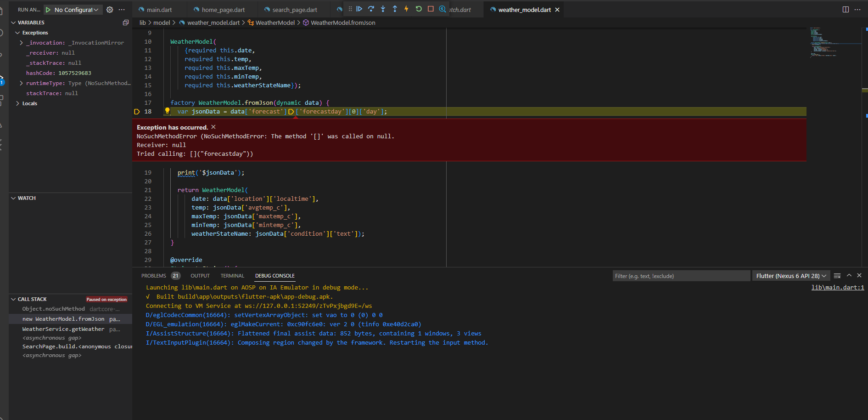Stop debugging with red square

431,9
